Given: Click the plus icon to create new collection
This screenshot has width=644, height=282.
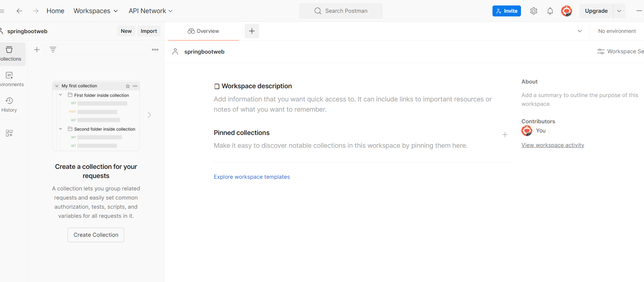Looking at the screenshot, I should click(37, 50).
